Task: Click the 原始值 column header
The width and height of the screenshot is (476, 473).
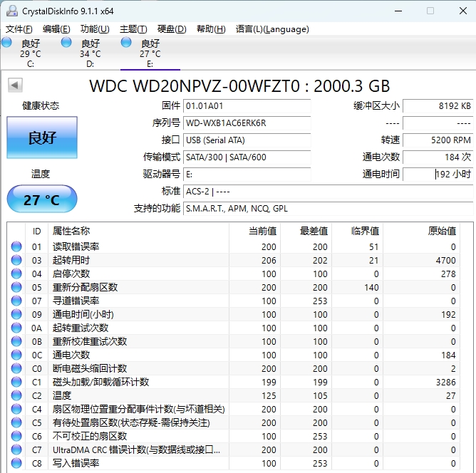Action: (421, 231)
